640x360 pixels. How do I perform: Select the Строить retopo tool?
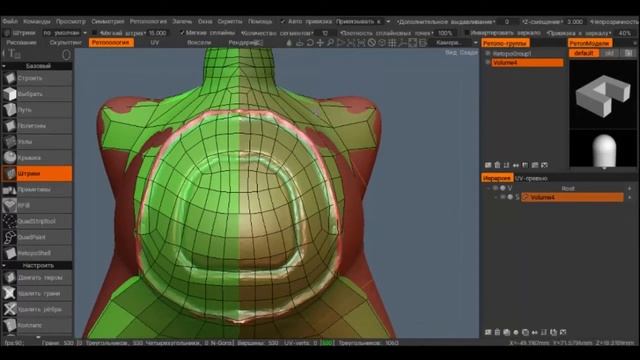point(37,78)
